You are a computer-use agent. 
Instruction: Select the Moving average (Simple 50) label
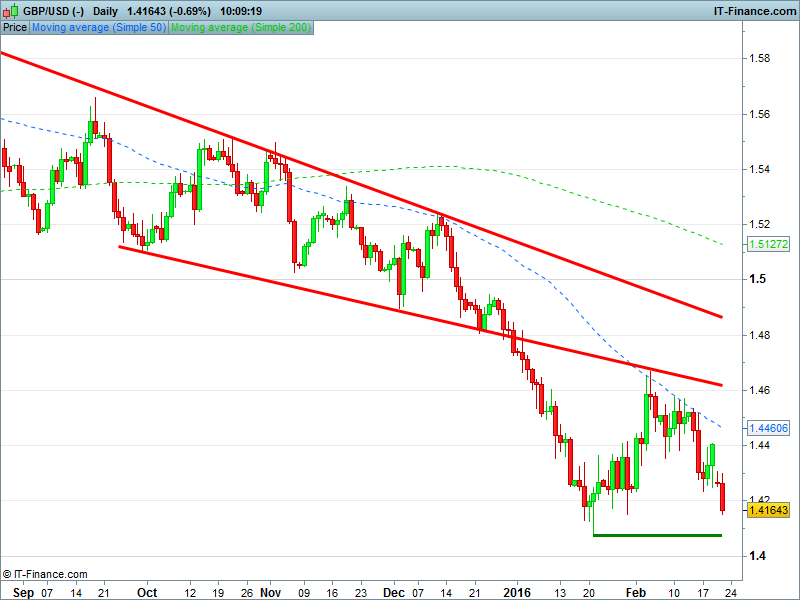pyautogui.click(x=98, y=28)
